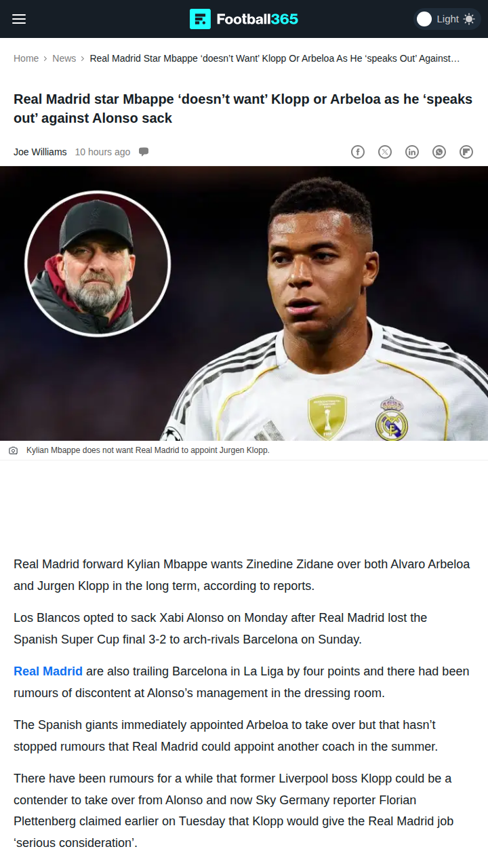Click the circular Klopp inset photo
Viewport: 488px width, 868px height.
98,263
